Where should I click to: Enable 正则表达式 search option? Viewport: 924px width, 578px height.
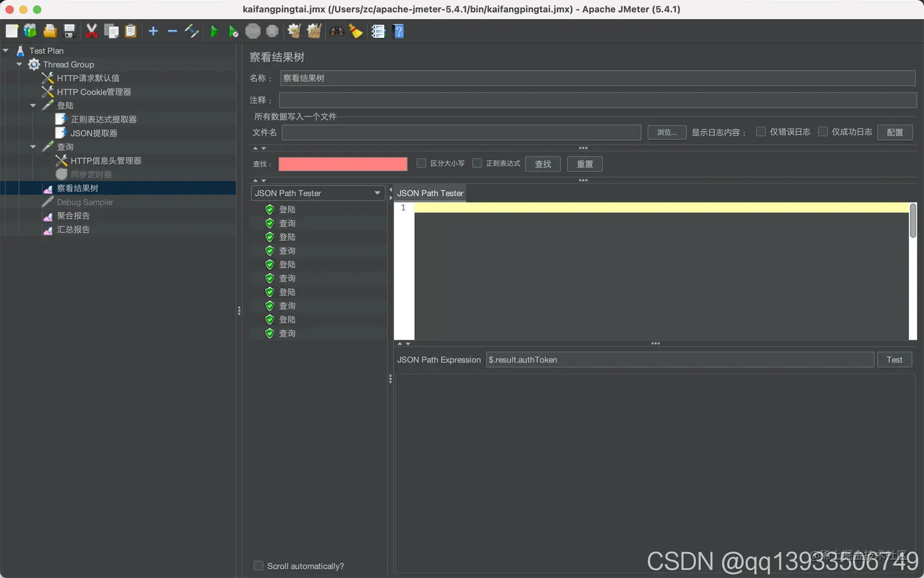coord(477,163)
